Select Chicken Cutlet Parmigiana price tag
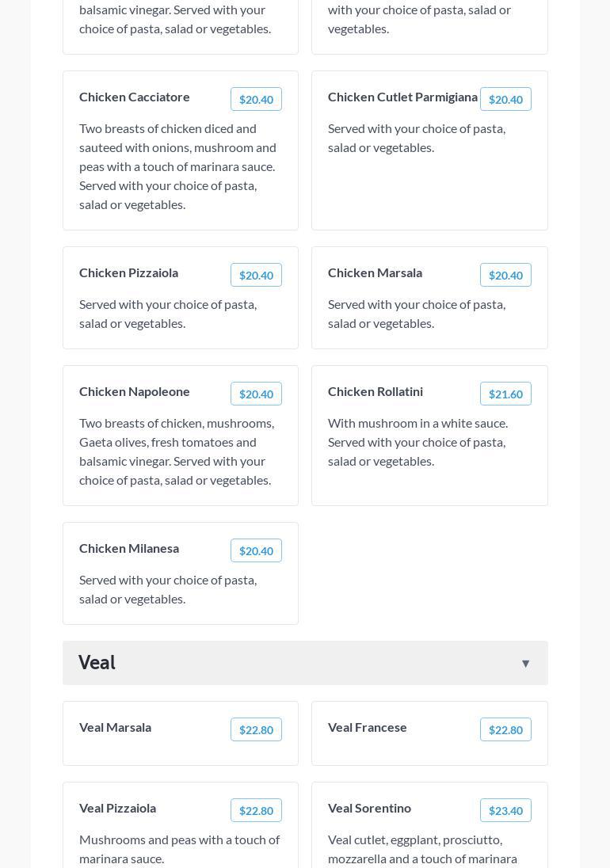 [x=505, y=99]
